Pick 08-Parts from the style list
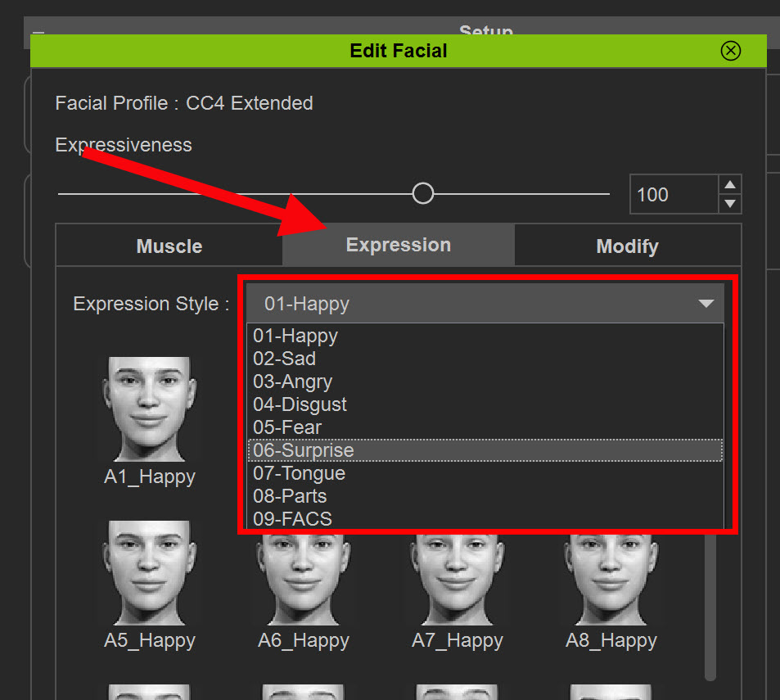 485,496
